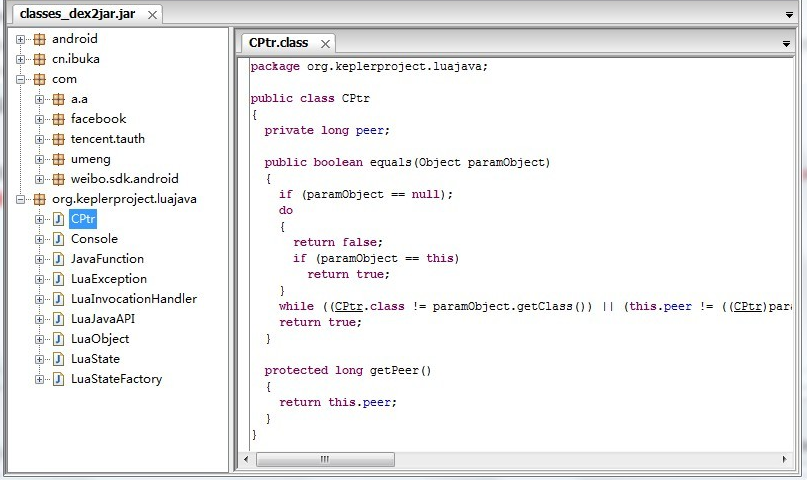The image size is (807, 480).
Task: Expand the LuaJavaAPI class node
Action: (40, 319)
